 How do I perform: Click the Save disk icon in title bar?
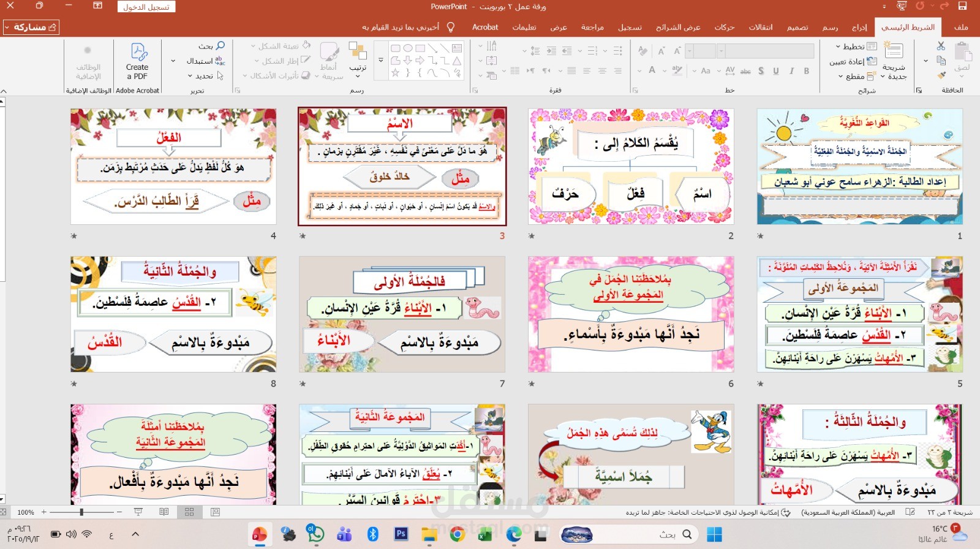point(962,6)
